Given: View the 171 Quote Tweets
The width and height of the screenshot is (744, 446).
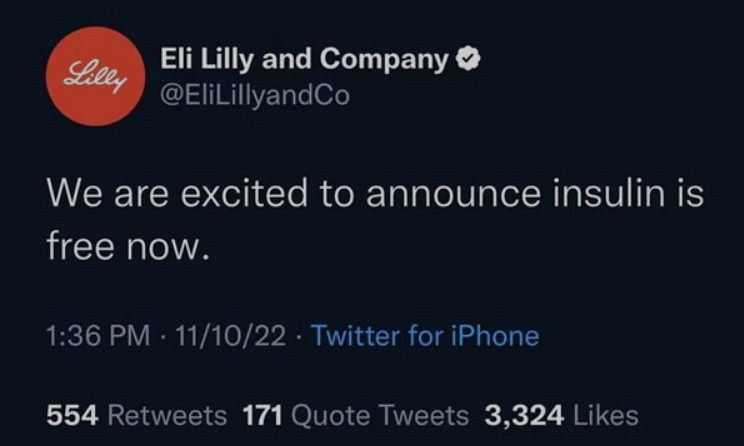Looking at the screenshot, I should (x=355, y=414).
